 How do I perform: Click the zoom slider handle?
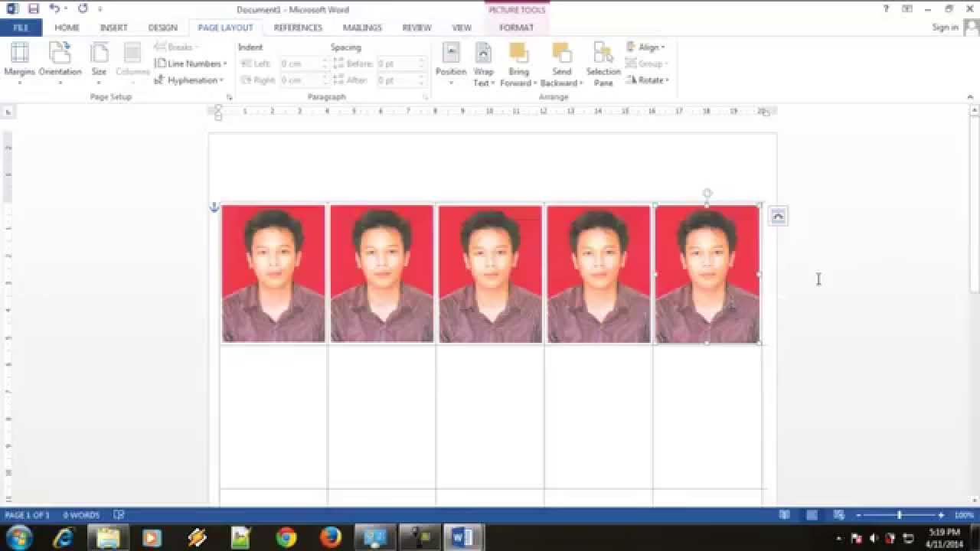point(900,515)
